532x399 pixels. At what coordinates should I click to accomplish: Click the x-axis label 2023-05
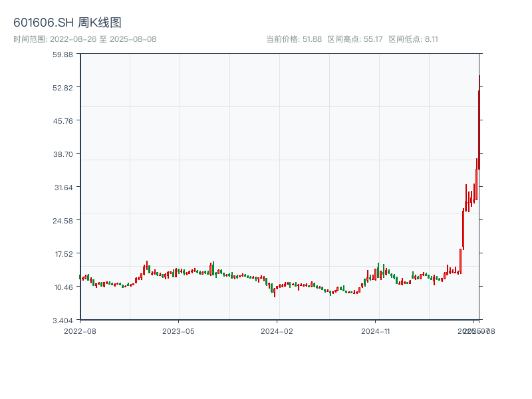pyautogui.click(x=178, y=331)
